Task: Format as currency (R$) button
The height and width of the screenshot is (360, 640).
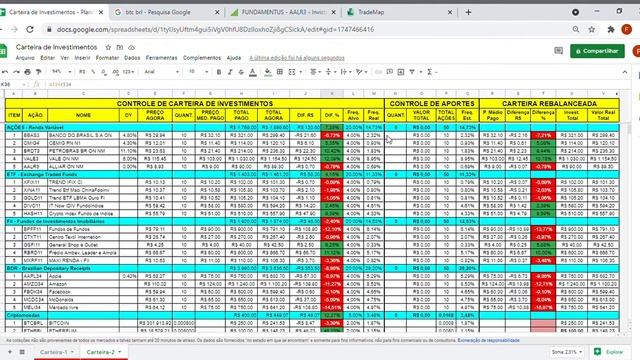Action: pyautogui.click(x=82, y=72)
